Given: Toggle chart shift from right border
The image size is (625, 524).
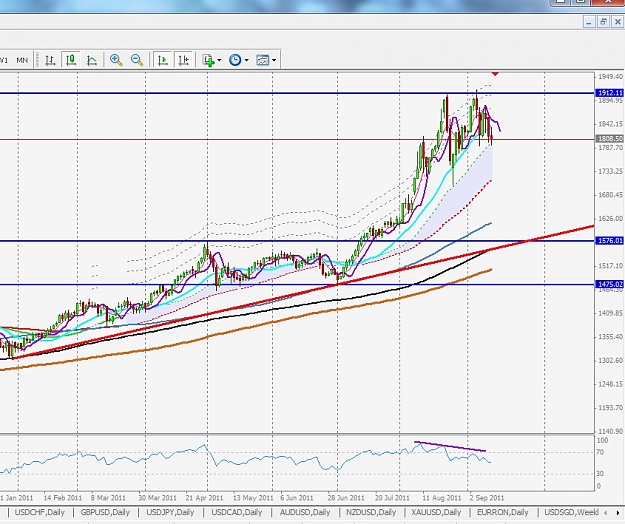Looking at the screenshot, I should point(184,60).
